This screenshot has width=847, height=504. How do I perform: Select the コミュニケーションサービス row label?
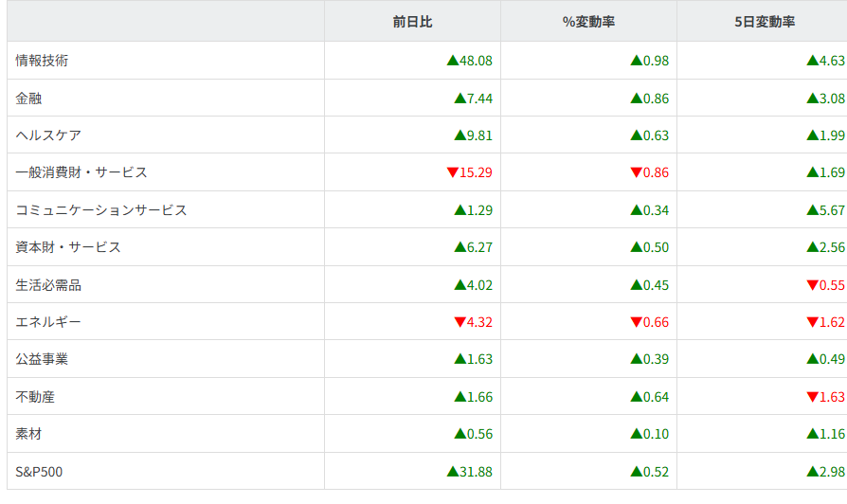[x=101, y=210]
